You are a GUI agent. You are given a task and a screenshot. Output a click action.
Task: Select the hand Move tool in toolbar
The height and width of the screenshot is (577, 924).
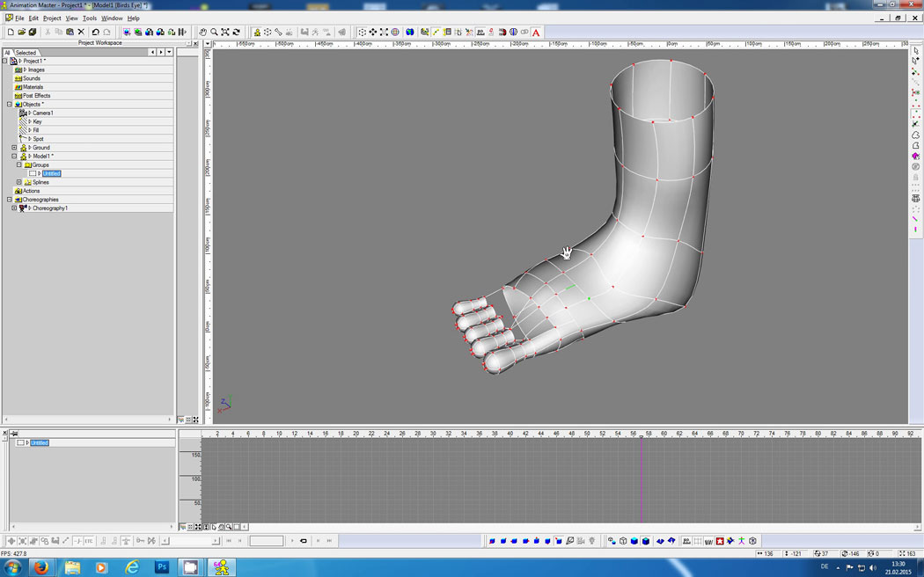coord(203,33)
